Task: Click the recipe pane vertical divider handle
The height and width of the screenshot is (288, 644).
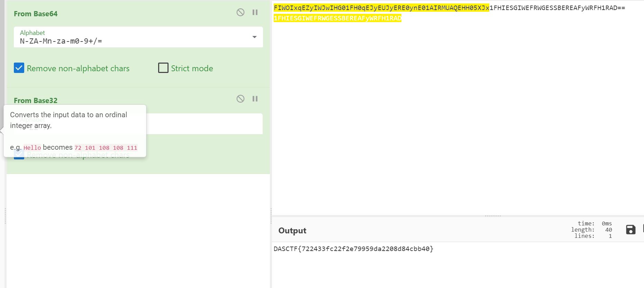Action: [271, 216]
